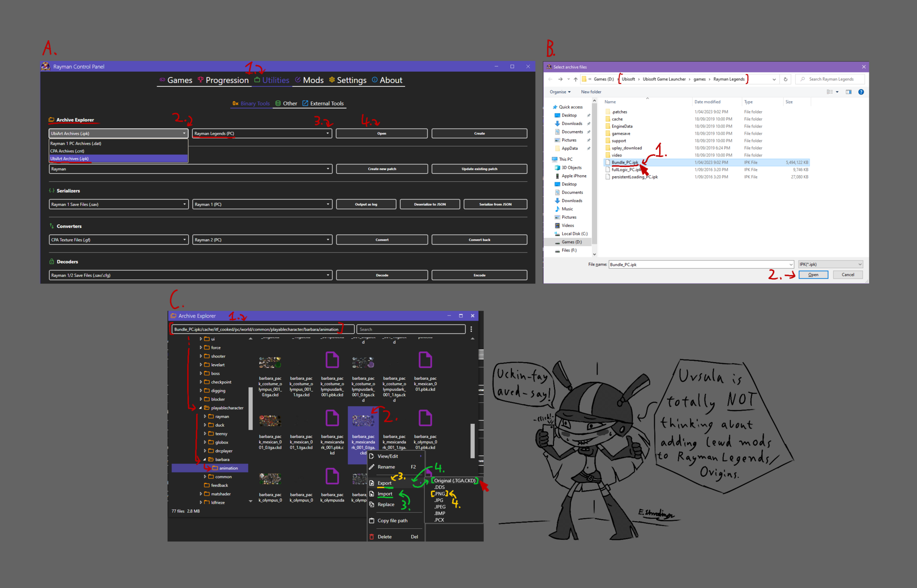Image resolution: width=917 pixels, height=588 pixels.
Task: Toggle the preview pane icon in file dialog
Action: [x=849, y=92]
